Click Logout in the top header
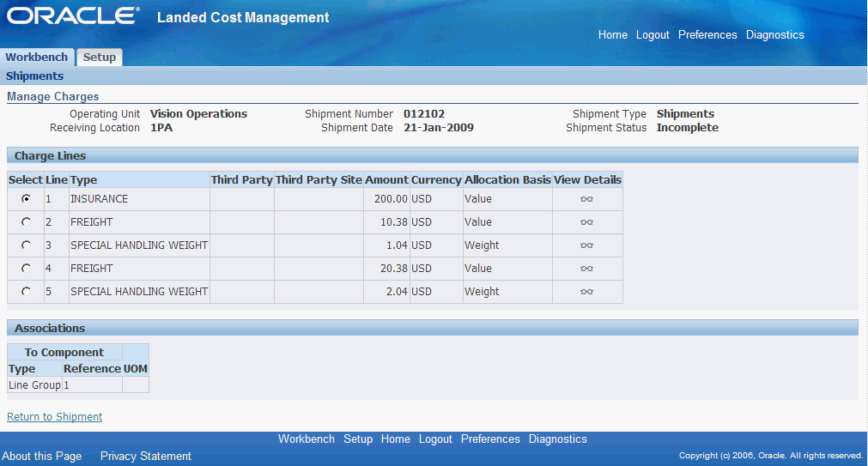 point(653,35)
